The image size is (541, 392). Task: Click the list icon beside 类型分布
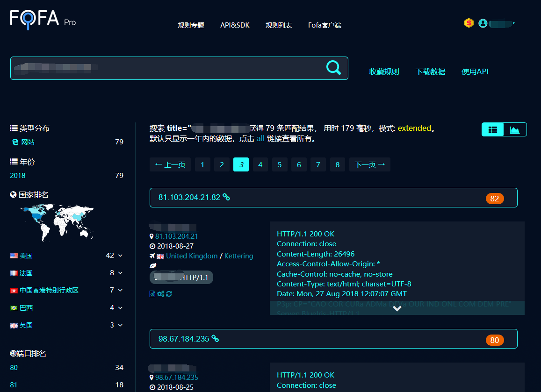click(14, 128)
